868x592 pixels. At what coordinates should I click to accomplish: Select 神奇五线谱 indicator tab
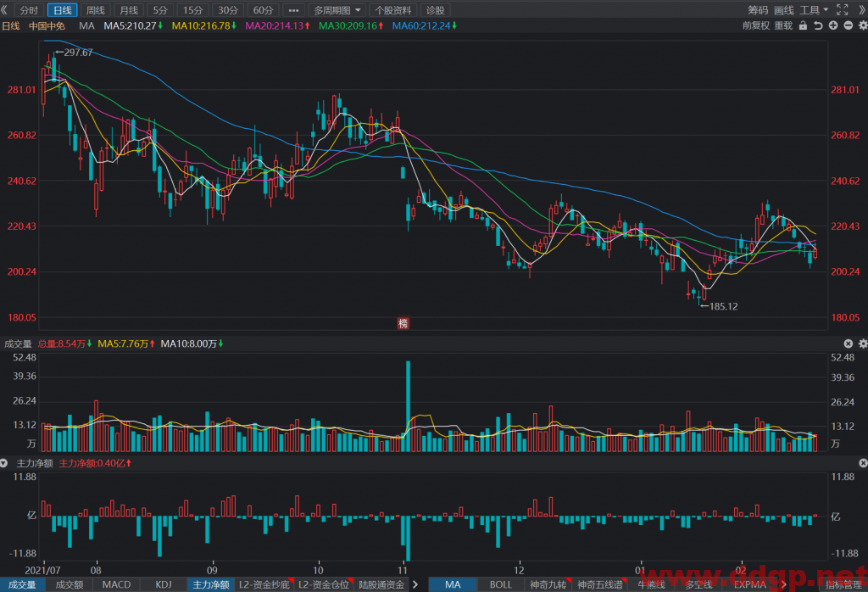pos(600,584)
